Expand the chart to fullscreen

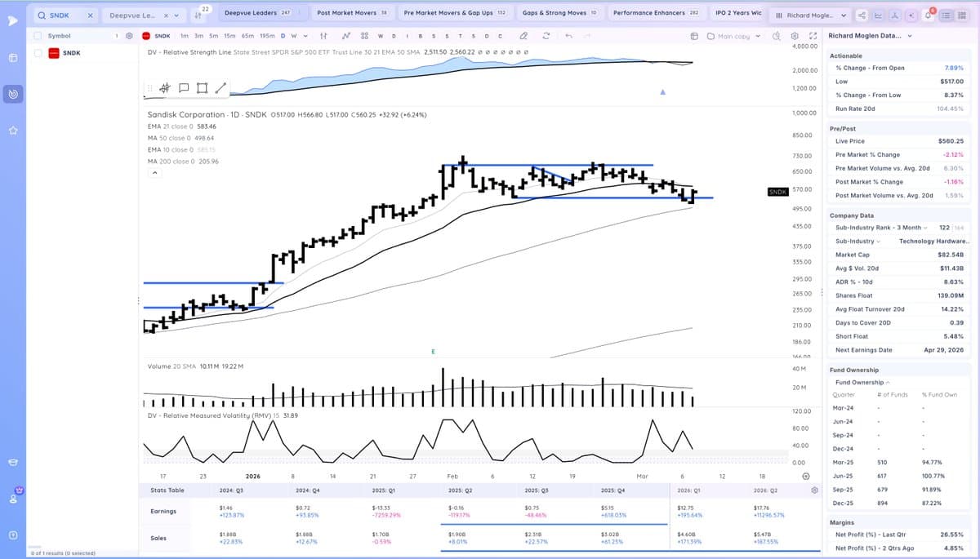(812, 35)
